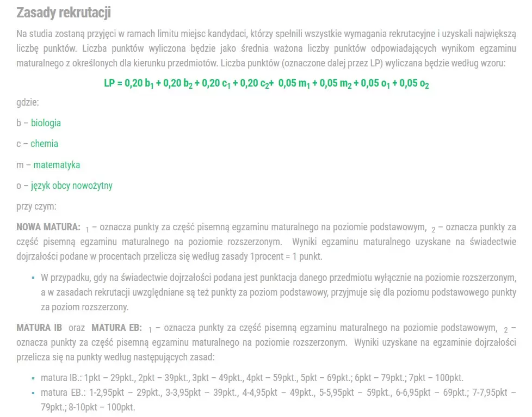Click the green LP formula line
This screenshot has height=417, width=532.
point(267,83)
